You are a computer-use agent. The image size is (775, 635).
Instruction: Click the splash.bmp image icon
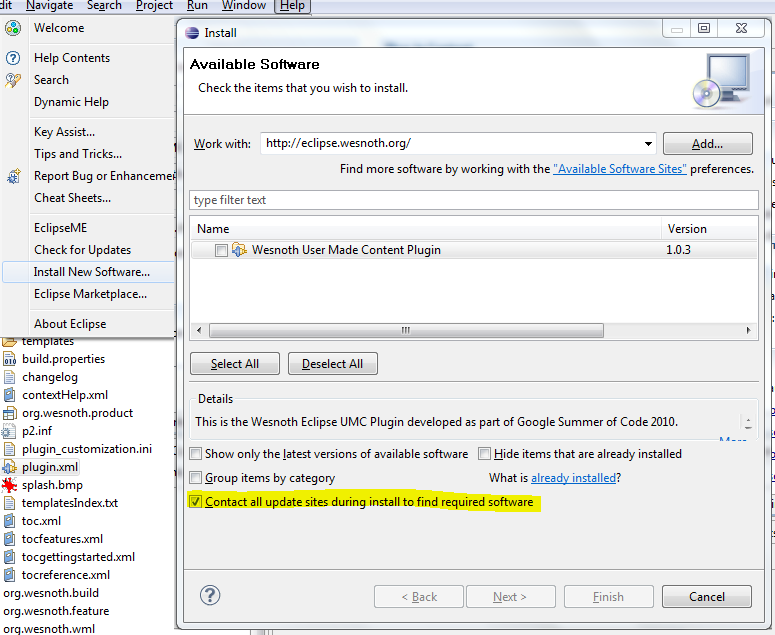[x=9, y=485]
